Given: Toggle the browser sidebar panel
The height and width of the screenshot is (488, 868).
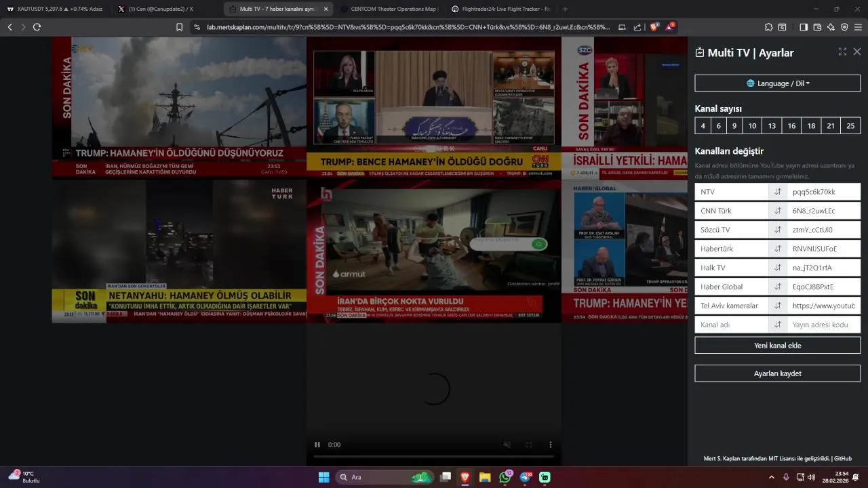Looking at the screenshot, I should coord(804,27).
